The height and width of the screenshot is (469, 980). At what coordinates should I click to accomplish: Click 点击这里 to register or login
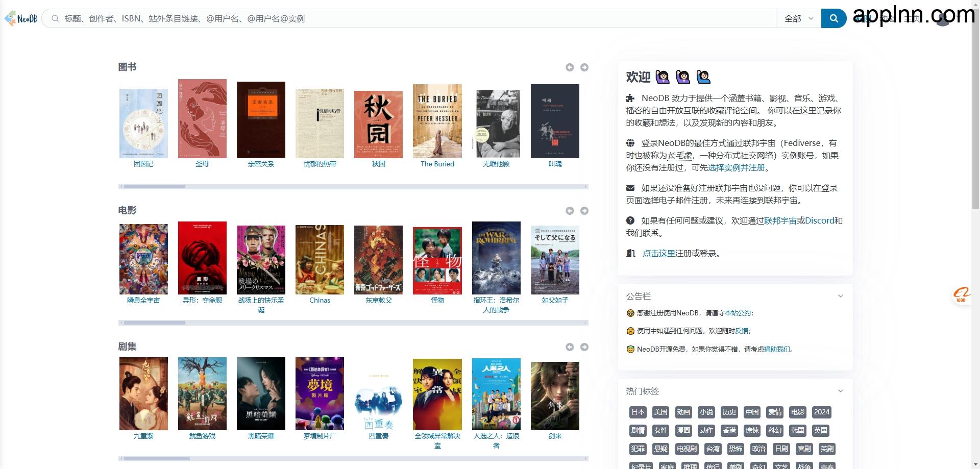click(658, 253)
